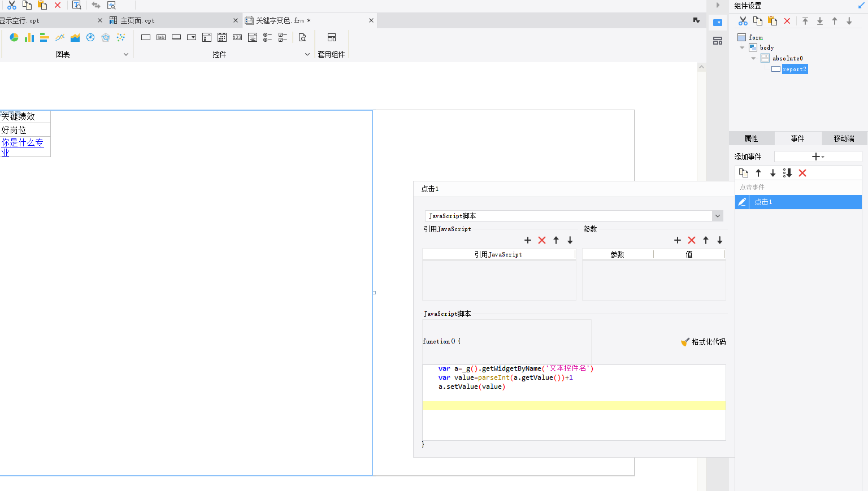Click the paste icon in top toolbar
Image resolution: width=868 pixels, height=491 pixels.
(42, 5)
